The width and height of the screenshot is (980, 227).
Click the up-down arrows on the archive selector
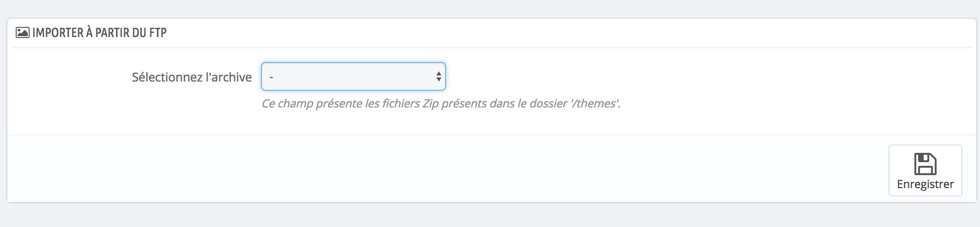tap(438, 77)
